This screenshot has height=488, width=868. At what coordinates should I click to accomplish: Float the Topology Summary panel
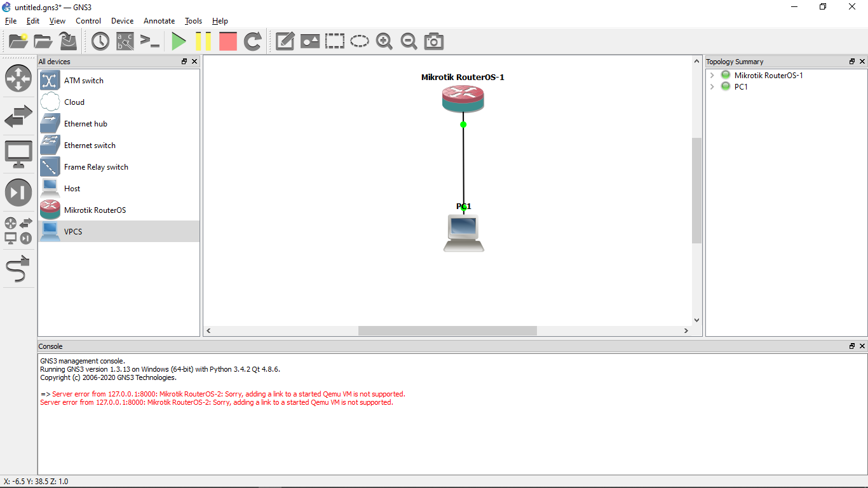coord(852,62)
